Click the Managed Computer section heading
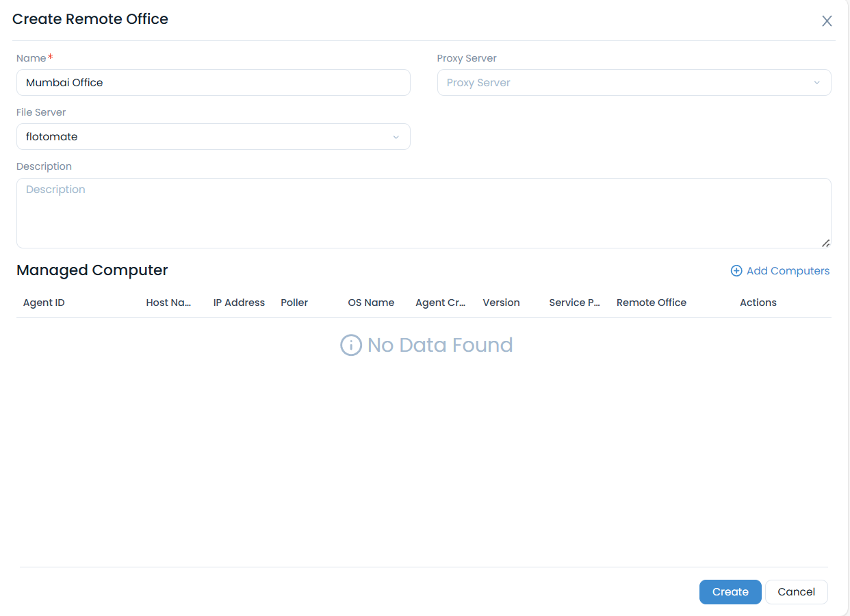This screenshot has height=616, width=850. point(92,270)
